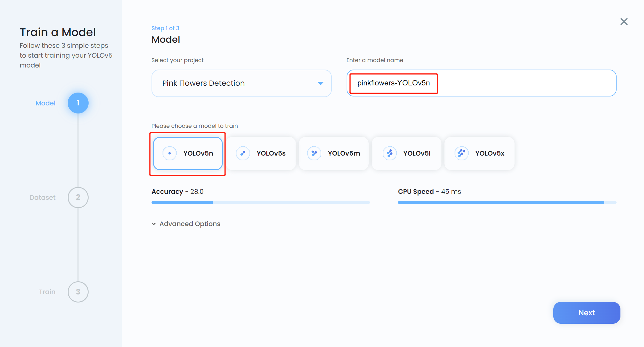Select the YOLOv5n model card
The width and height of the screenshot is (644, 347).
click(x=188, y=153)
